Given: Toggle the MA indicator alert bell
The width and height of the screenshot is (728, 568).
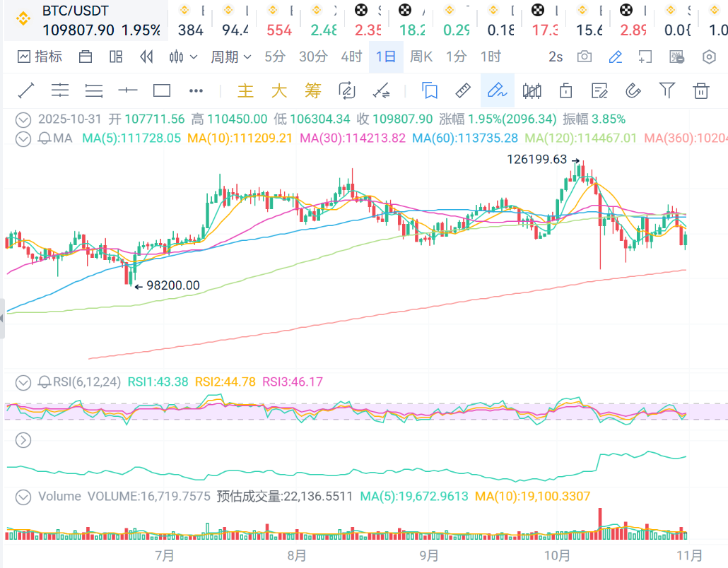Looking at the screenshot, I should pos(45,138).
